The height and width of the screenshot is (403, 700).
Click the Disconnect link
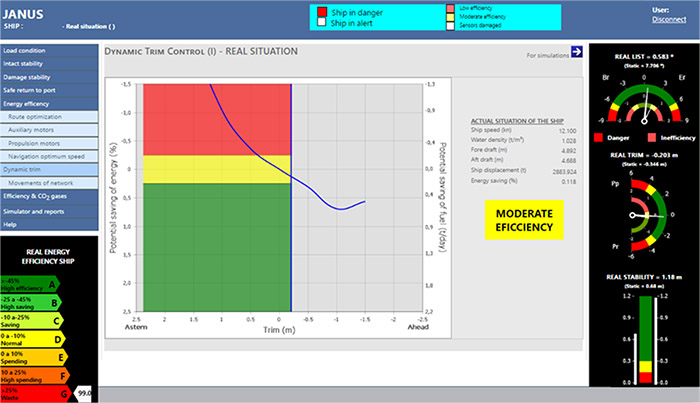(669, 19)
